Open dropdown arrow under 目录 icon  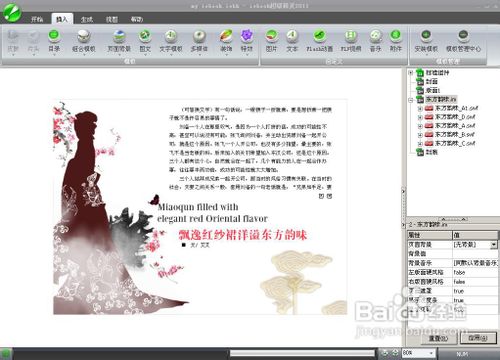pyautogui.click(x=54, y=55)
